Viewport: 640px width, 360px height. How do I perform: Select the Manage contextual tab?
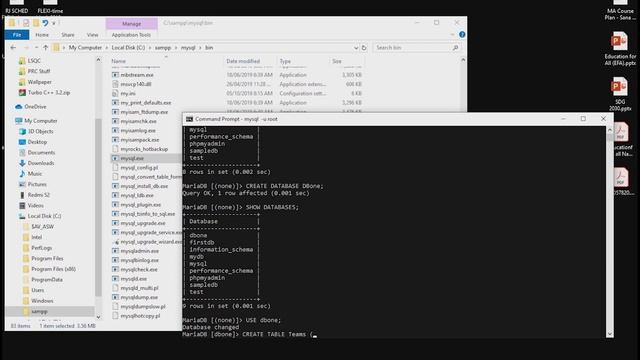tap(131, 24)
